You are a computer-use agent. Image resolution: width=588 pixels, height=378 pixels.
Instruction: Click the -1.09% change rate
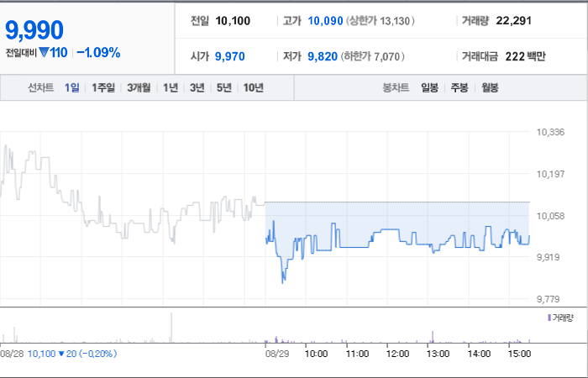point(98,52)
